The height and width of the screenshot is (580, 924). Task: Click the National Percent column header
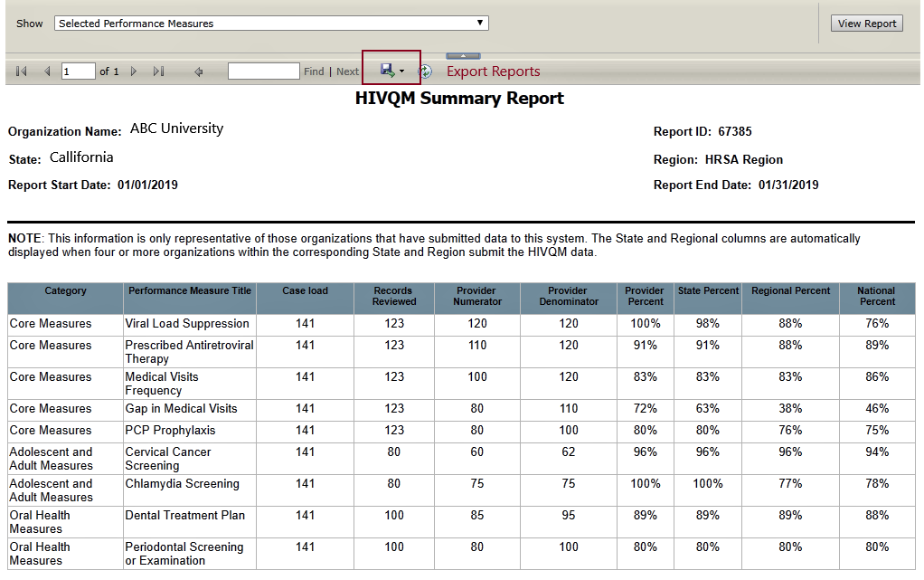click(x=876, y=297)
